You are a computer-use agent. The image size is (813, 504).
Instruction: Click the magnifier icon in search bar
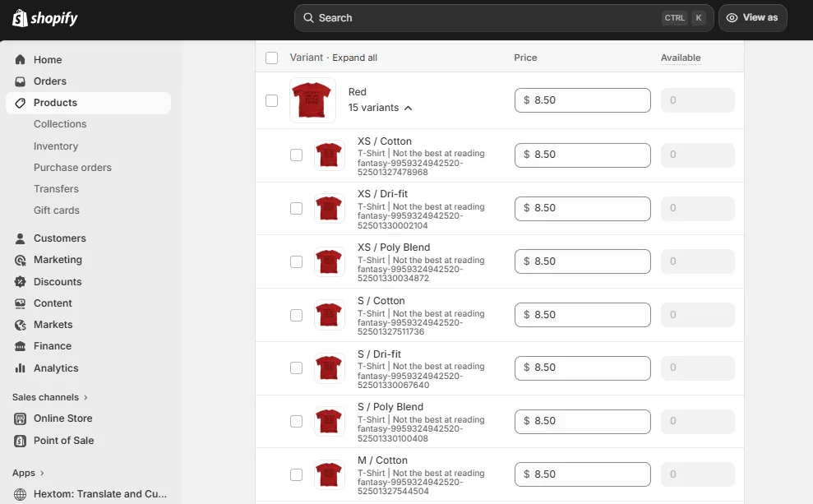coord(308,17)
